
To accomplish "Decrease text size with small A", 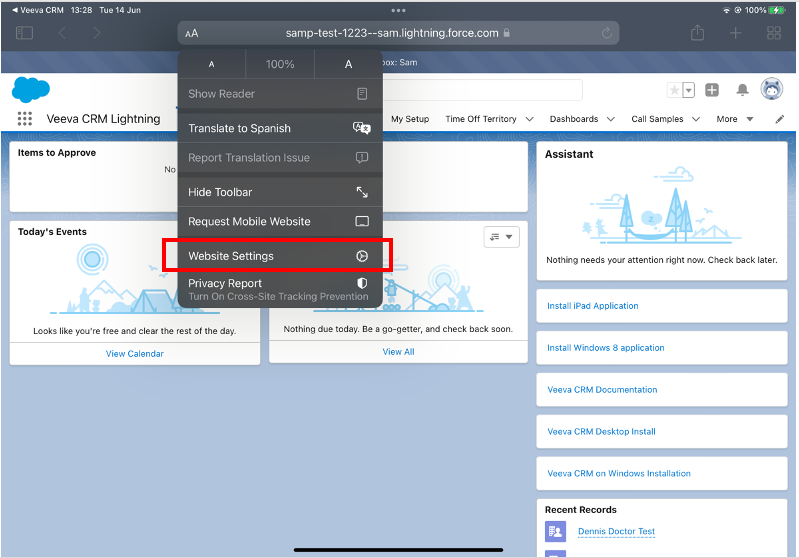I will pos(211,64).
